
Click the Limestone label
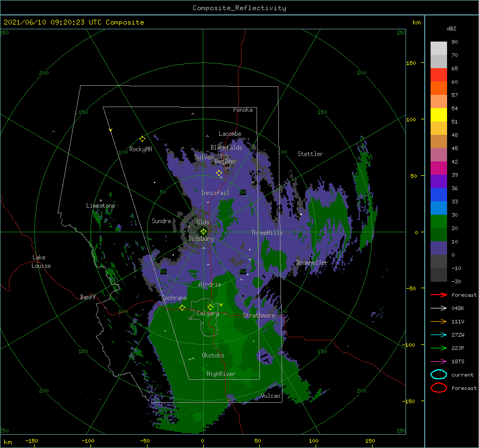101,206
